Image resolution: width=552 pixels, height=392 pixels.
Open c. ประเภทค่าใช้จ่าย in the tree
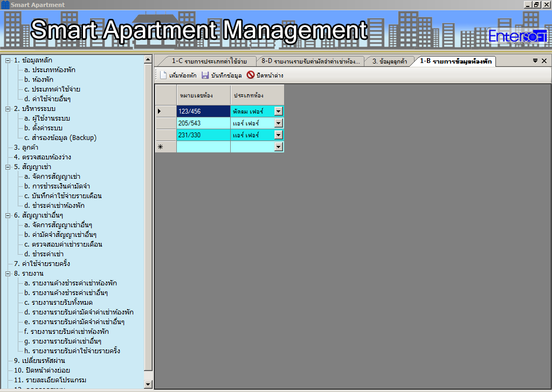52,89
